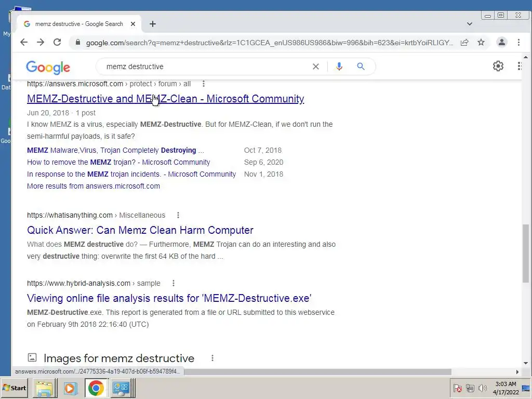
Task: Click the taskbar clock showing 3:03 AM
Action: (x=506, y=388)
